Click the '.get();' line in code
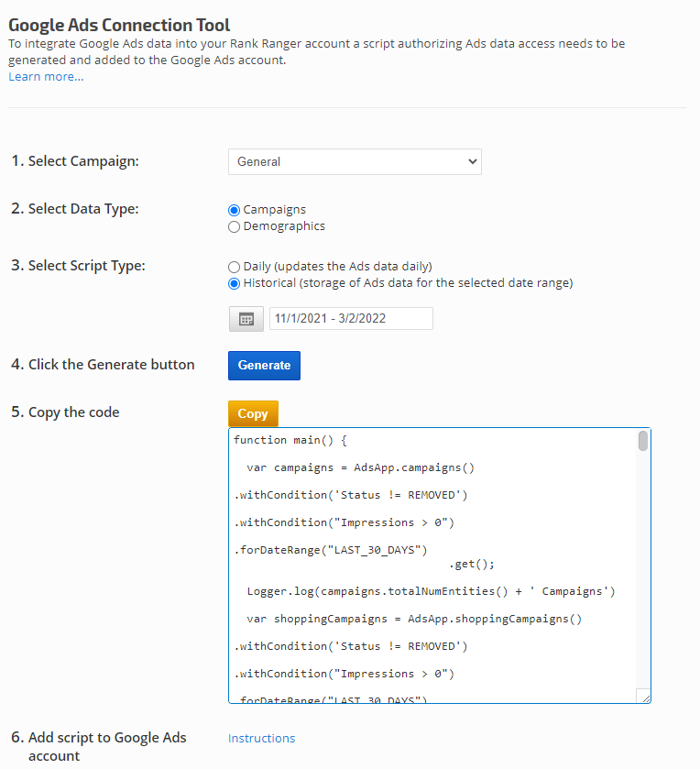The height and width of the screenshot is (769, 700). (474, 564)
